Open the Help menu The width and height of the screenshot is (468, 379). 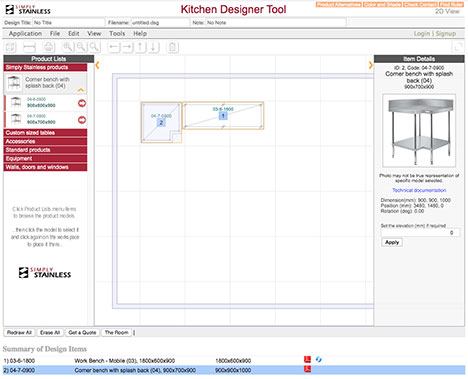[140, 34]
